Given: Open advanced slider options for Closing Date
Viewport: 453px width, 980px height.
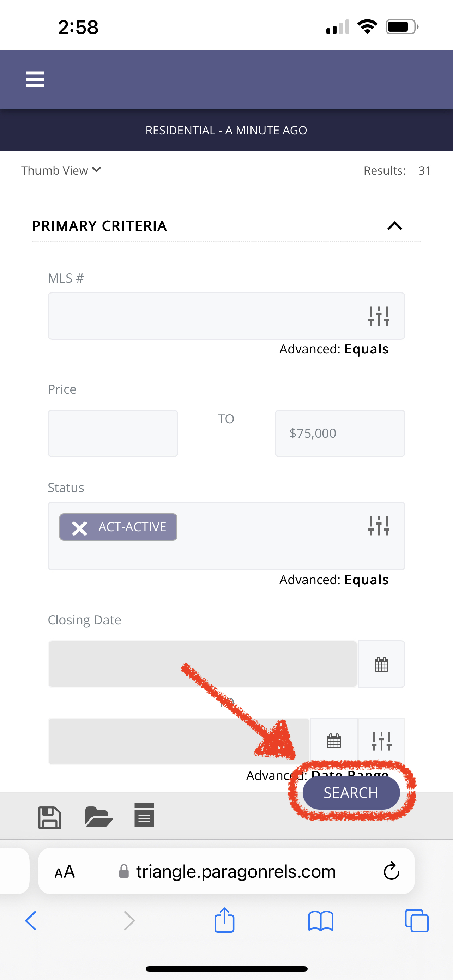Looking at the screenshot, I should [x=381, y=741].
